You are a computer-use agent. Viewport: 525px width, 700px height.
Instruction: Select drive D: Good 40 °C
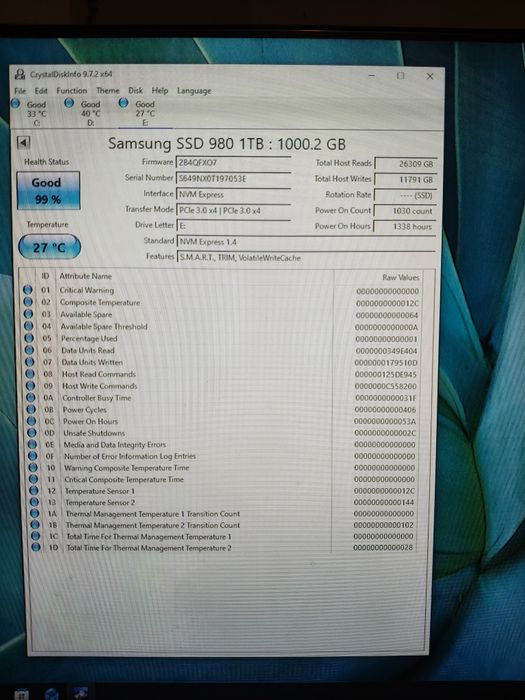click(x=85, y=112)
